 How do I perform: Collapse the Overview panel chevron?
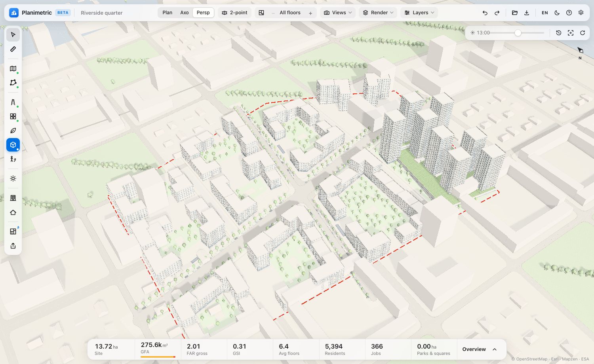point(495,349)
